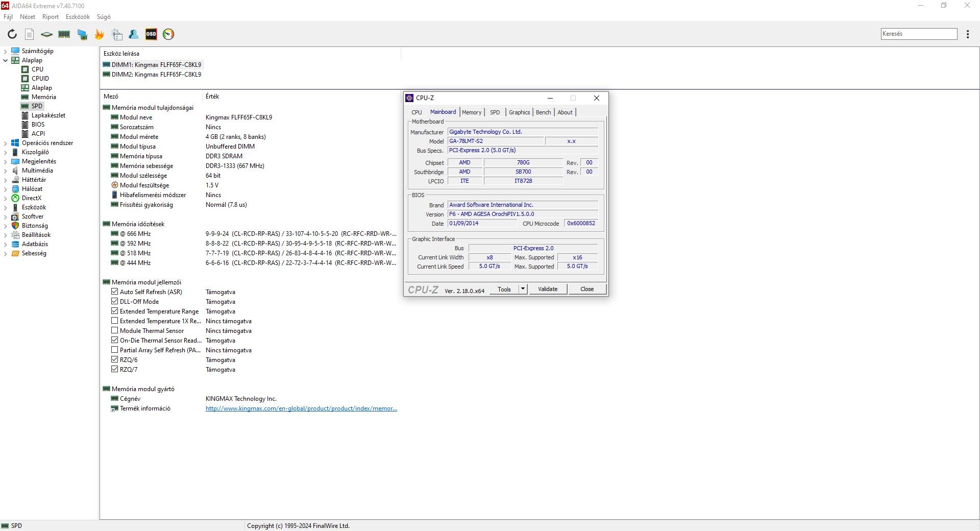Focus the Keresés search field
Viewport: 980px width, 531px height.
click(x=919, y=34)
